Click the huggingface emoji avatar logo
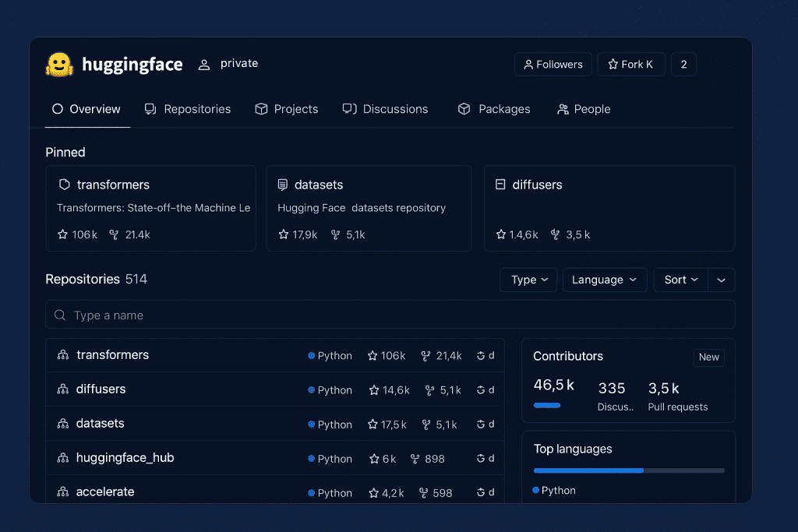The height and width of the screenshot is (532, 798). point(59,65)
